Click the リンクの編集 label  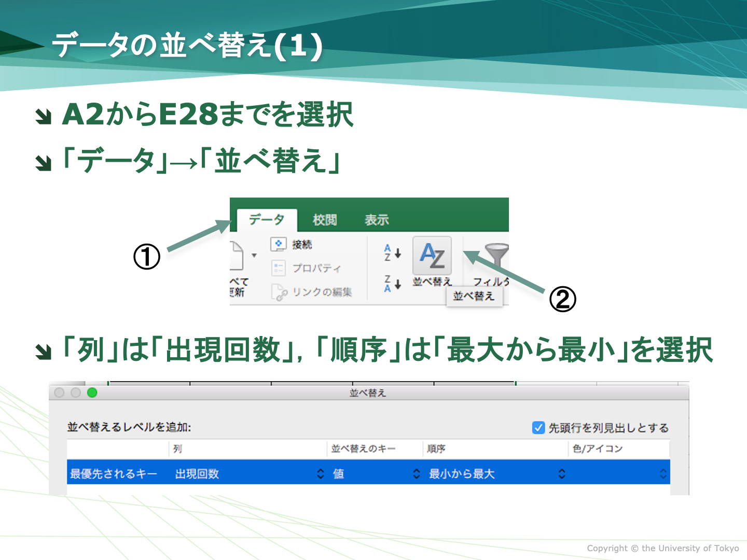click(x=322, y=292)
